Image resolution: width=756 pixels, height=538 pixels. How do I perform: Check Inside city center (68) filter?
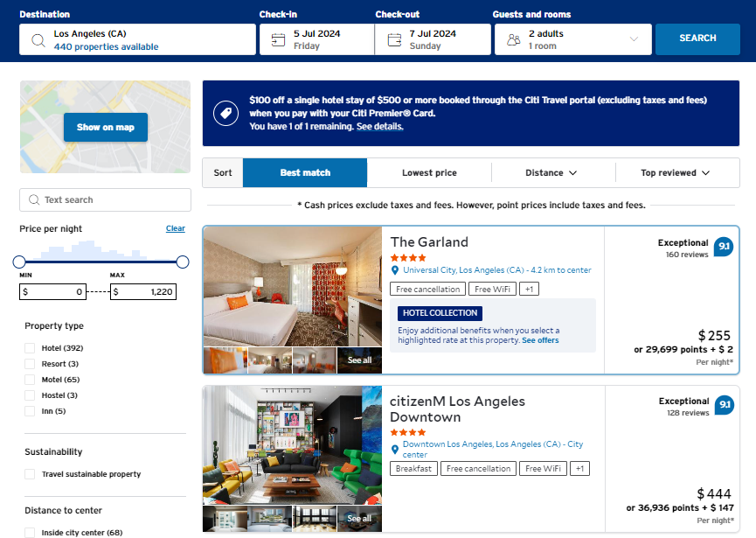[30, 533]
